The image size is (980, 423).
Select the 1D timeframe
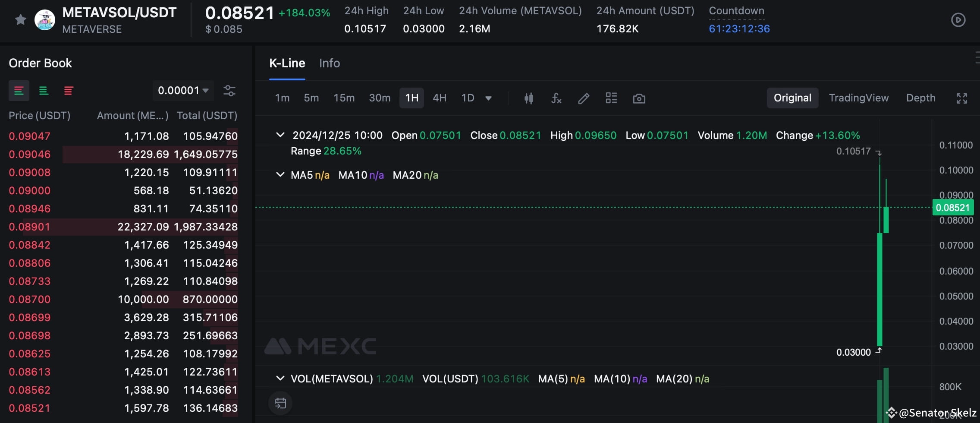468,98
